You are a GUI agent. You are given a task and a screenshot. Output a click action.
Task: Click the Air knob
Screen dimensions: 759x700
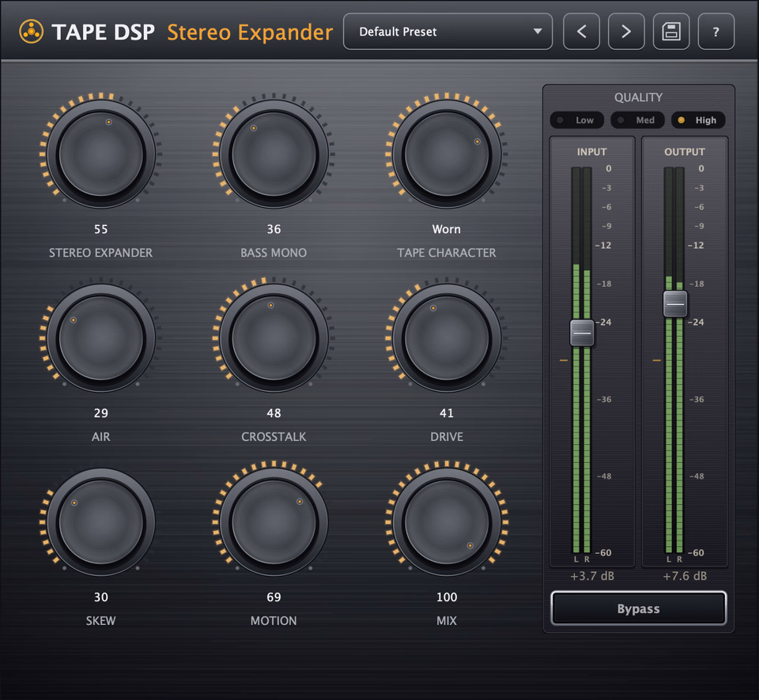point(100,338)
